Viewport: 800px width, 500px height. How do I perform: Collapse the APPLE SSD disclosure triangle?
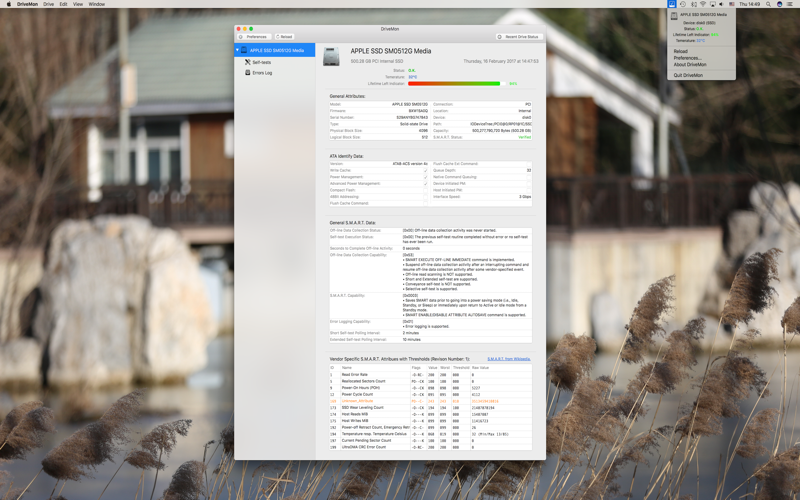(x=237, y=50)
